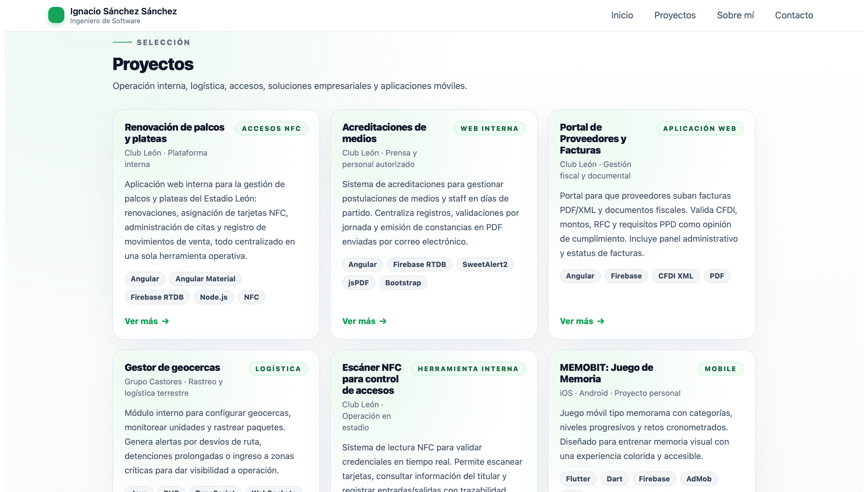Click Firebase RTDB tag in Acreditaciones card
Screen dimensions: 868x492
[419, 264]
